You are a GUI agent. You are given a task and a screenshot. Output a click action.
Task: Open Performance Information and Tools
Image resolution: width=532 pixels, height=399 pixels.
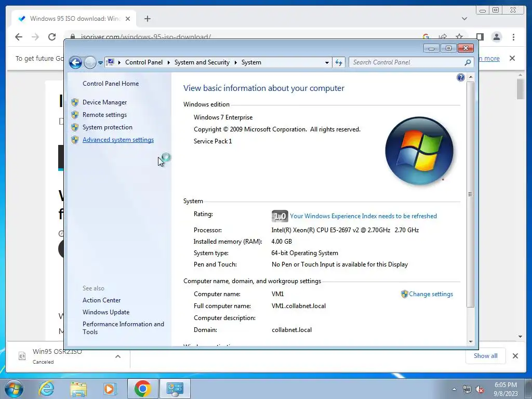[x=123, y=328]
